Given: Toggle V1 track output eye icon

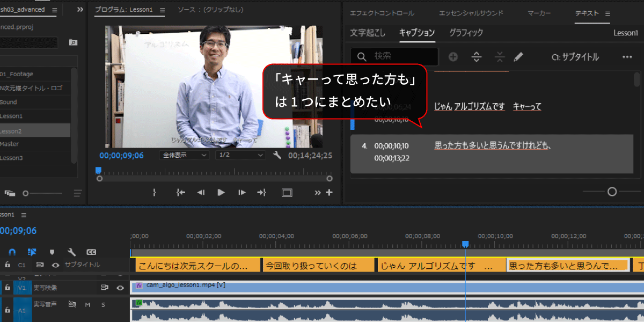Looking at the screenshot, I should pyautogui.click(x=120, y=288).
